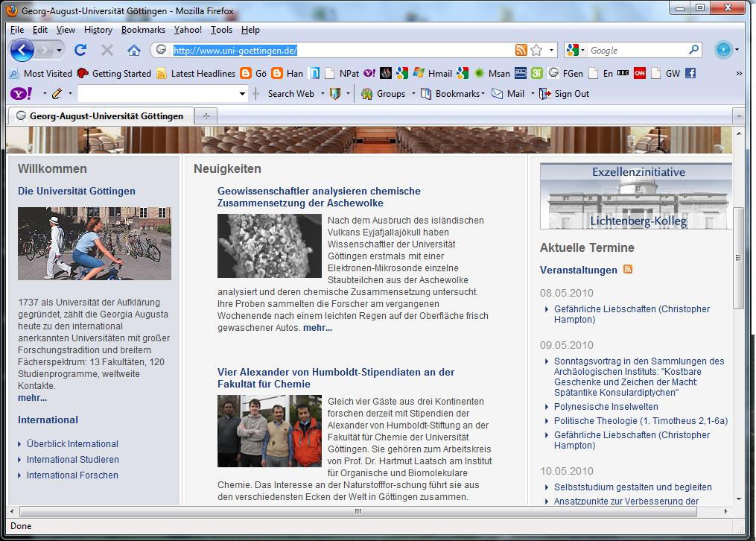Open the CNN bookmark icon
The image size is (756, 541).
pyautogui.click(x=639, y=73)
